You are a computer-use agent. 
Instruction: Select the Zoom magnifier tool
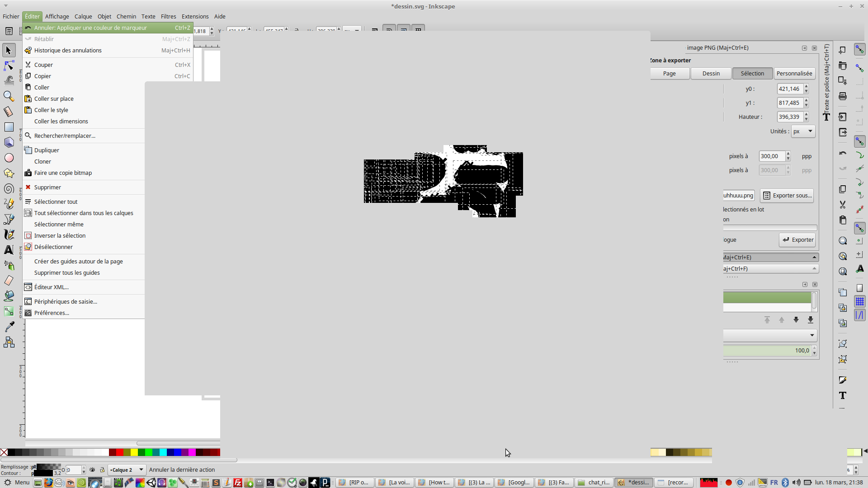[9, 96]
